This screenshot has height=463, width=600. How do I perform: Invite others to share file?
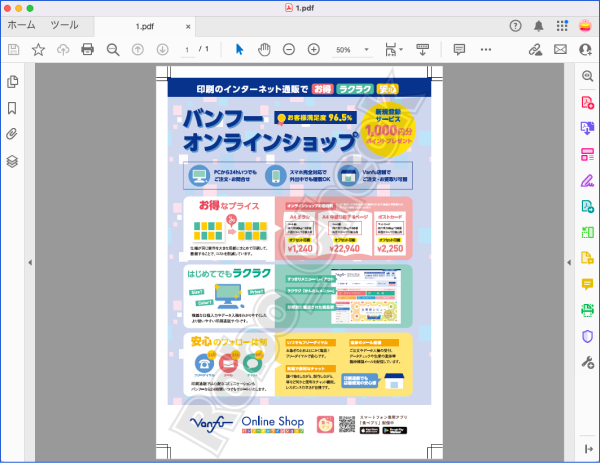[585, 49]
